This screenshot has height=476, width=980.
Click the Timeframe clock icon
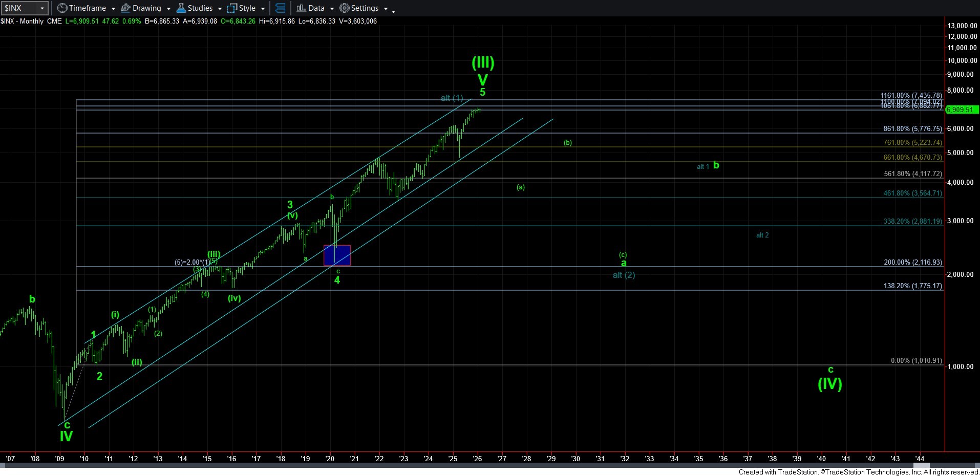tap(62, 8)
